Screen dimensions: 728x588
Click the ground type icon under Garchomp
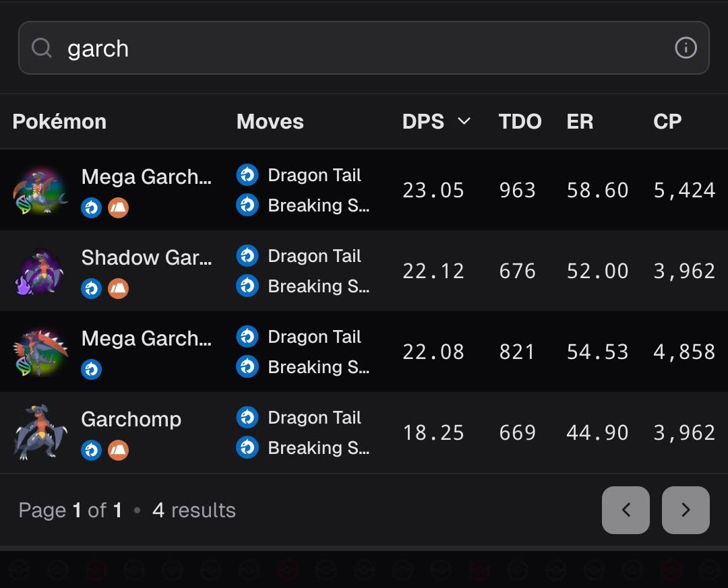(x=118, y=450)
